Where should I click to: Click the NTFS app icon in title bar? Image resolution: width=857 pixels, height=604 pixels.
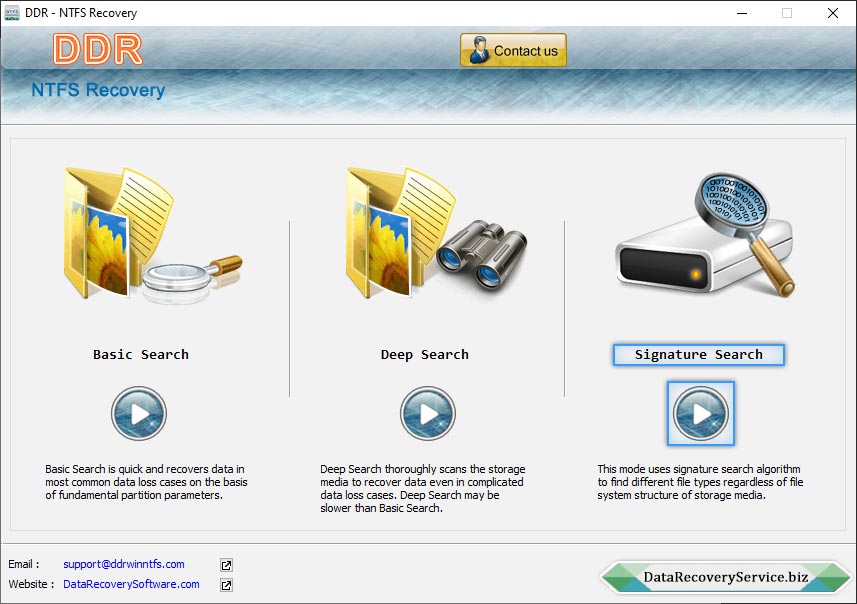click(11, 13)
